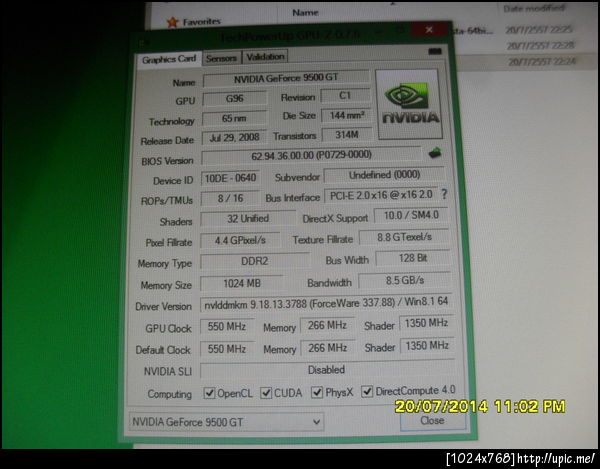Click the Close button in GPU-Z
600x469 pixels.
coord(432,421)
